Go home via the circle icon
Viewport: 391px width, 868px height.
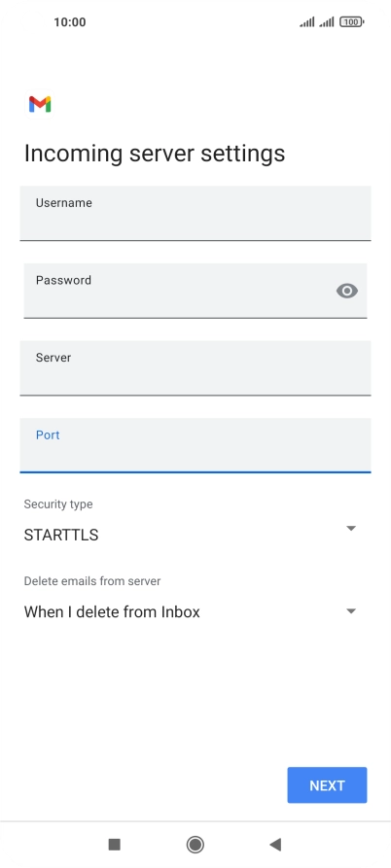[x=195, y=845]
